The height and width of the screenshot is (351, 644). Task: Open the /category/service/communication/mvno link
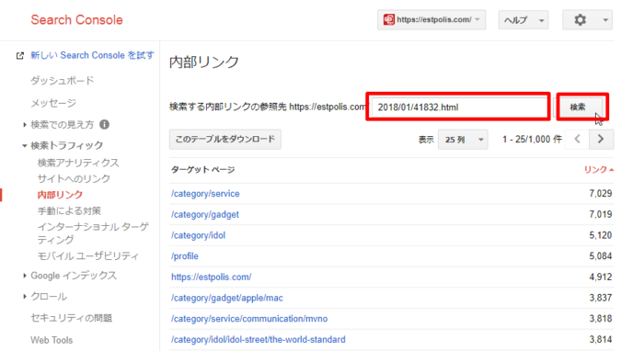coord(249,319)
